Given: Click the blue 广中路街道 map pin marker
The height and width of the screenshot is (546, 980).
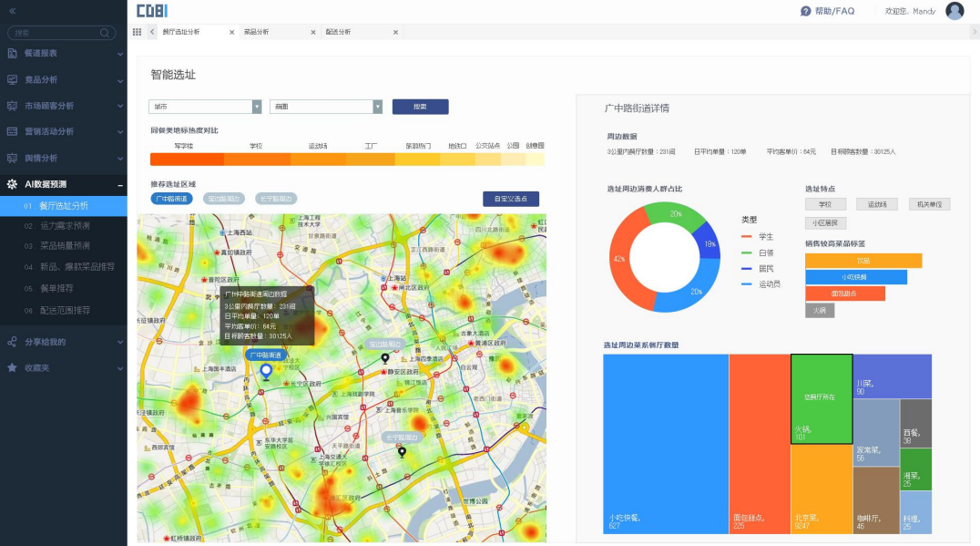Looking at the screenshot, I should (x=266, y=372).
